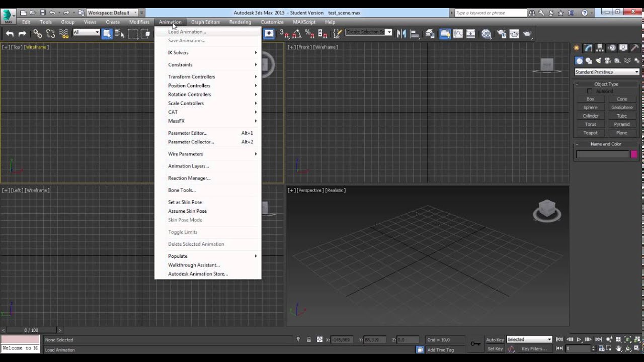This screenshot has width=644, height=362.
Task: Expand the IK Solvers submenu
Action: click(208, 53)
